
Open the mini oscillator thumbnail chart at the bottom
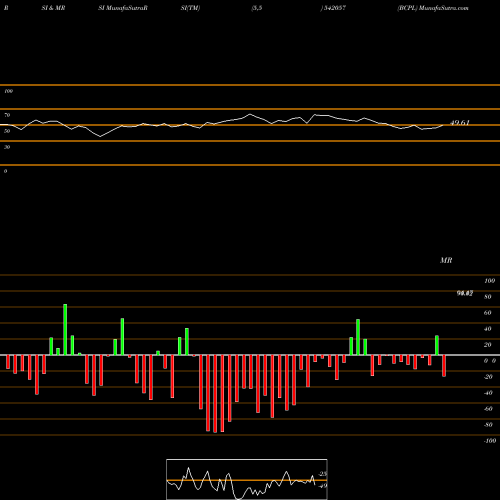[x=247, y=479]
